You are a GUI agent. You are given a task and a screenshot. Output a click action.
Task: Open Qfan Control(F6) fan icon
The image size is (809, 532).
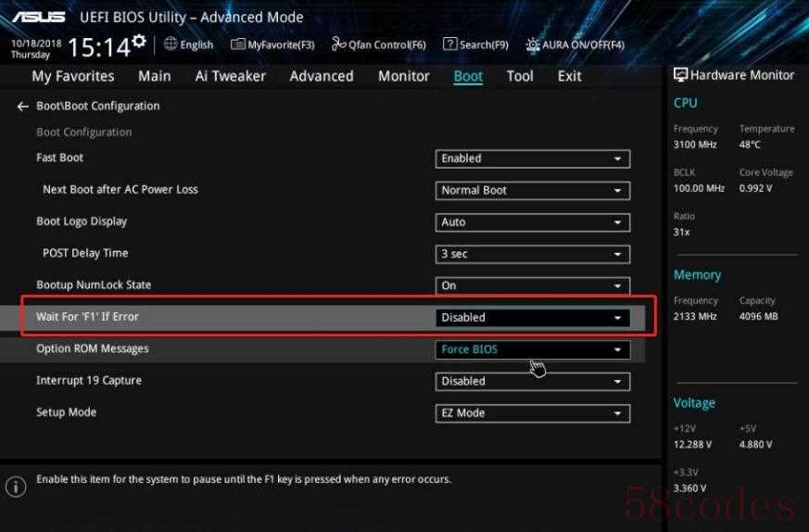[338, 44]
